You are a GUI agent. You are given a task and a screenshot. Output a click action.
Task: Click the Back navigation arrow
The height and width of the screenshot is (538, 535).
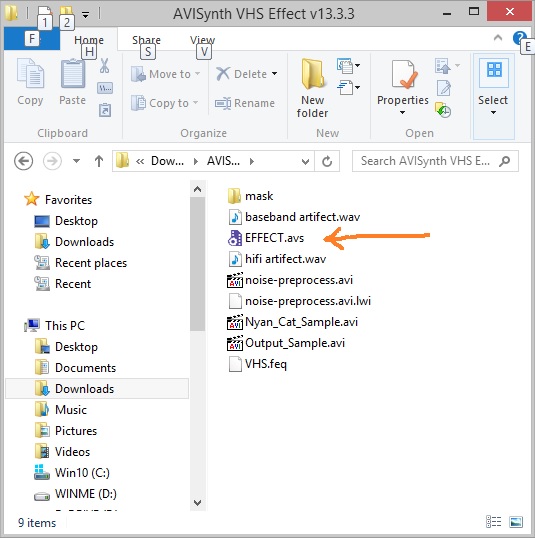[23, 161]
